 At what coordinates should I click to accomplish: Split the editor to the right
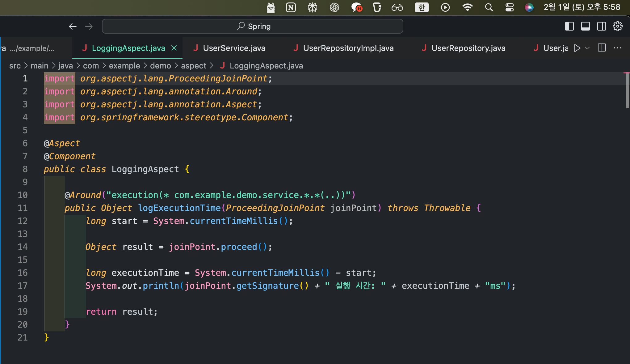pos(602,48)
